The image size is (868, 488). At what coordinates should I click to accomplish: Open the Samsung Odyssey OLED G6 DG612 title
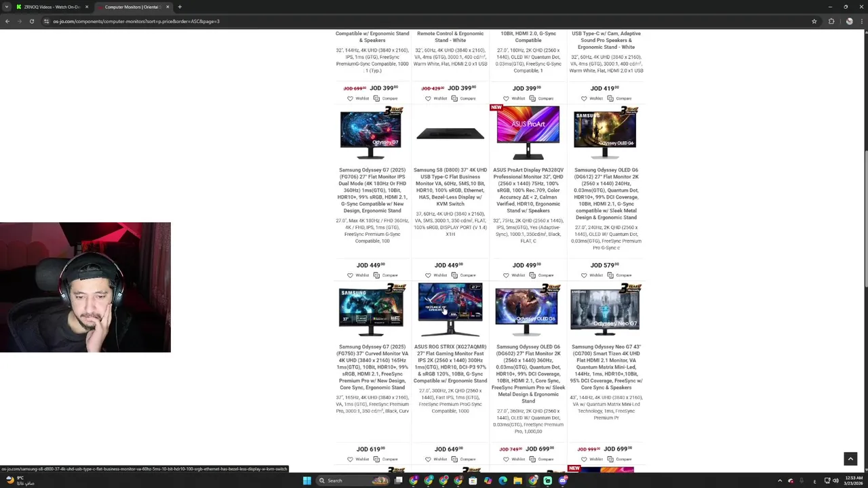[x=606, y=194]
